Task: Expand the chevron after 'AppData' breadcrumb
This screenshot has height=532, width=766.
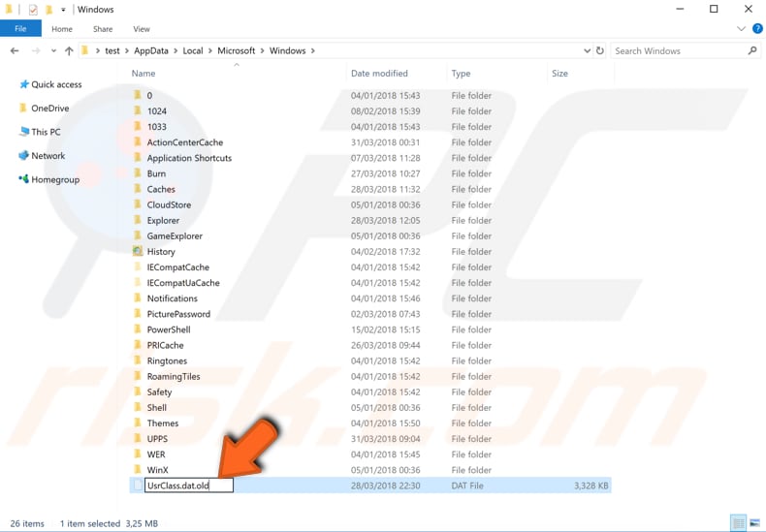Action: tap(175, 50)
